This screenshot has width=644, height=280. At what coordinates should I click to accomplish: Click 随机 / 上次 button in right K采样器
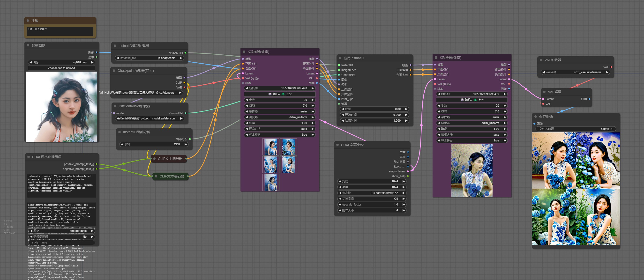[472, 100]
